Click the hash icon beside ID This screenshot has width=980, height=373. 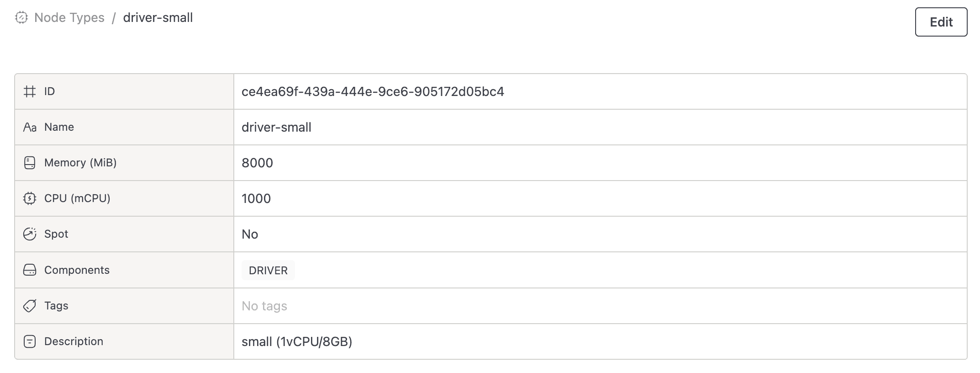(x=30, y=91)
